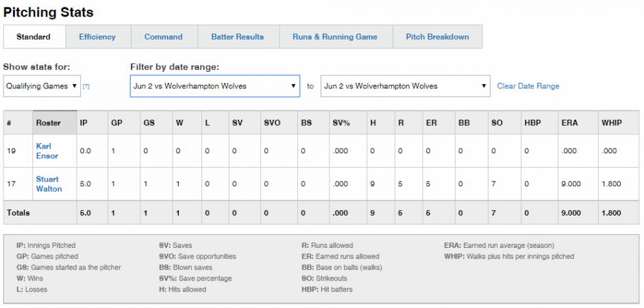This screenshot has width=644, height=308.
Task: Click 'L: Losses' legend entry
Action: [32, 290]
